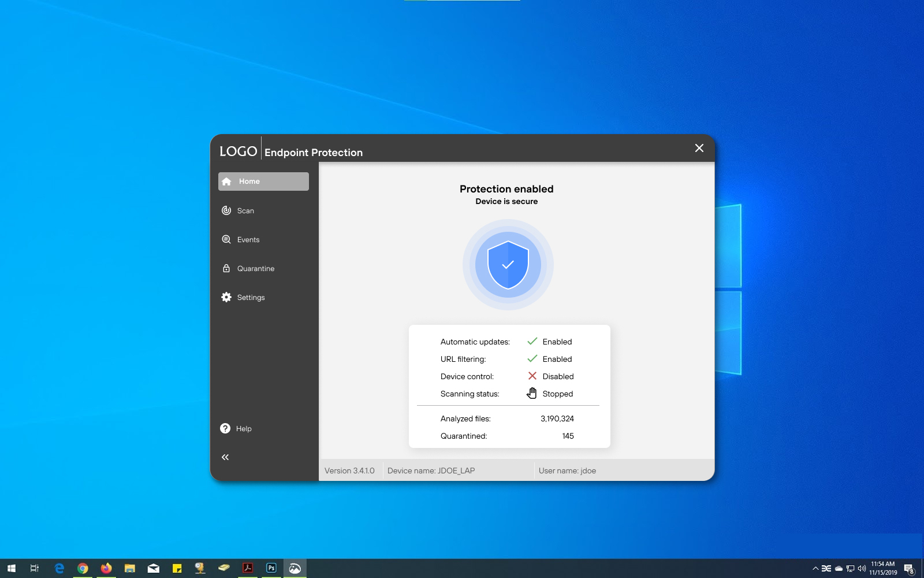
Task: Click the blue shield protection icon
Action: point(508,265)
